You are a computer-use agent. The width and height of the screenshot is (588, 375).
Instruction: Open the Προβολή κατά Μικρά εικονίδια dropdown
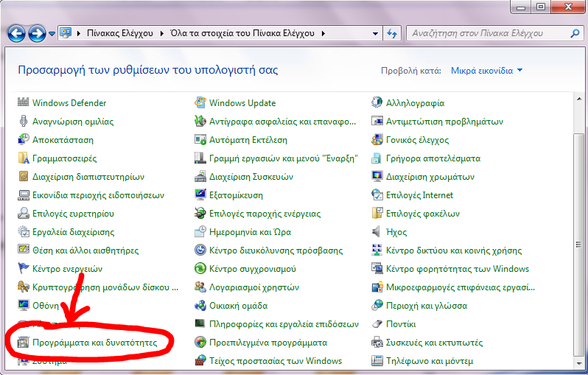[486, 71]
